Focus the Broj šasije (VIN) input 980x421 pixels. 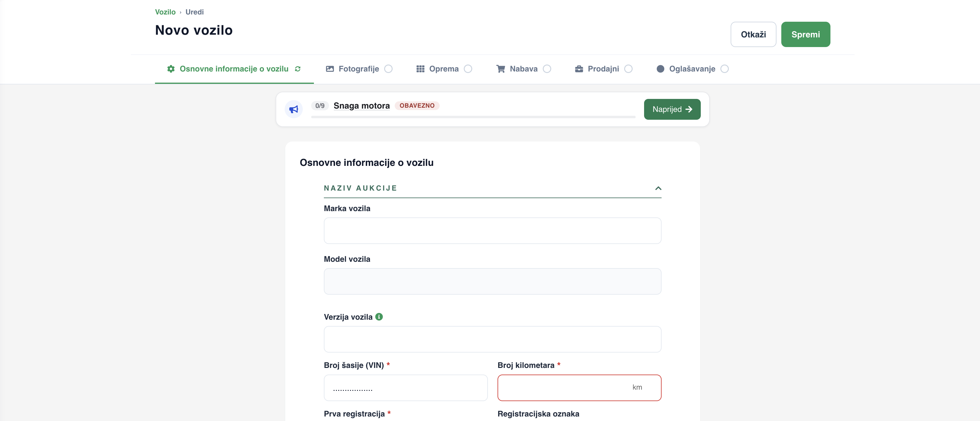[x=406, y=388]
